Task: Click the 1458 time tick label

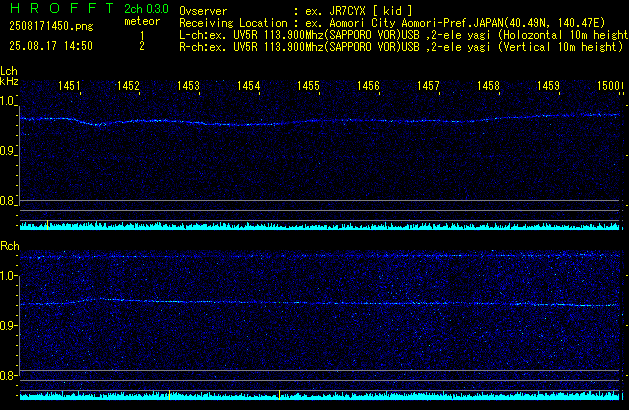Action: (x=488, y=86)
